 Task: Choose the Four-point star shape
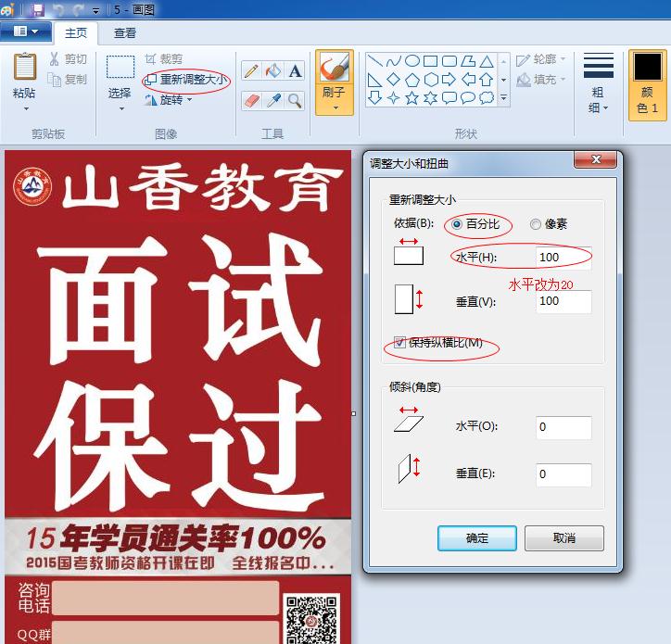tap(393, 98)
